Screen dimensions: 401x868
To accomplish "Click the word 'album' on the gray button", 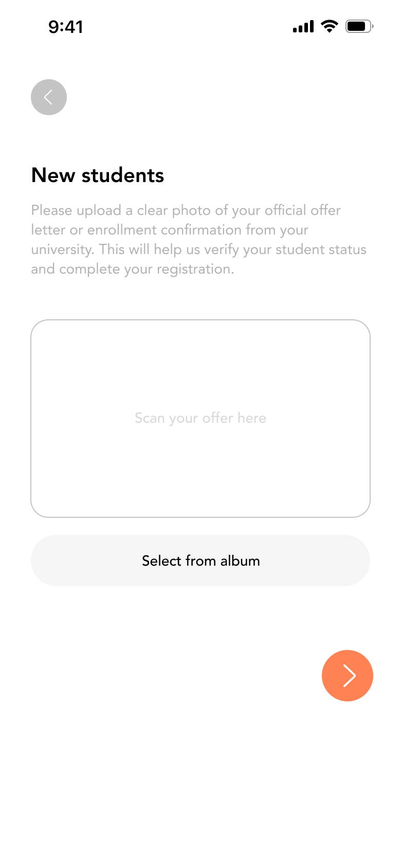I will (240, 560).
